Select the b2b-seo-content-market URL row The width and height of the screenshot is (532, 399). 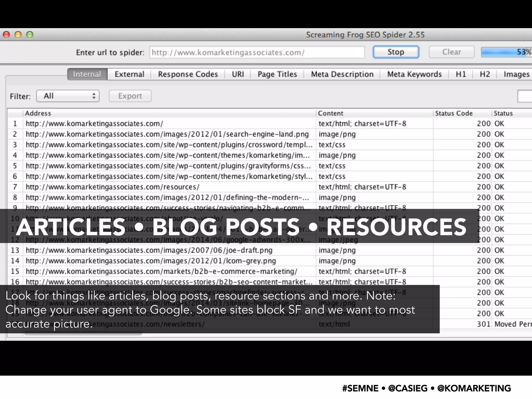169,282
